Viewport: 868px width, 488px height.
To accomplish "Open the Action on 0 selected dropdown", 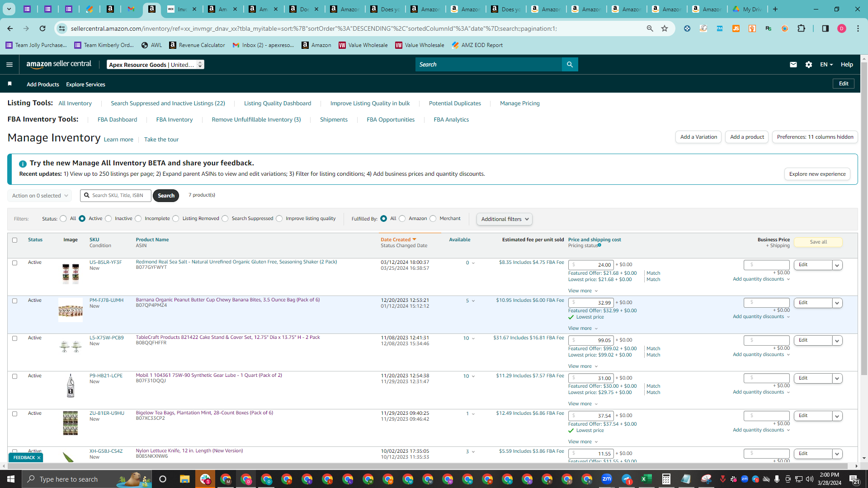I will pos(39,196).
